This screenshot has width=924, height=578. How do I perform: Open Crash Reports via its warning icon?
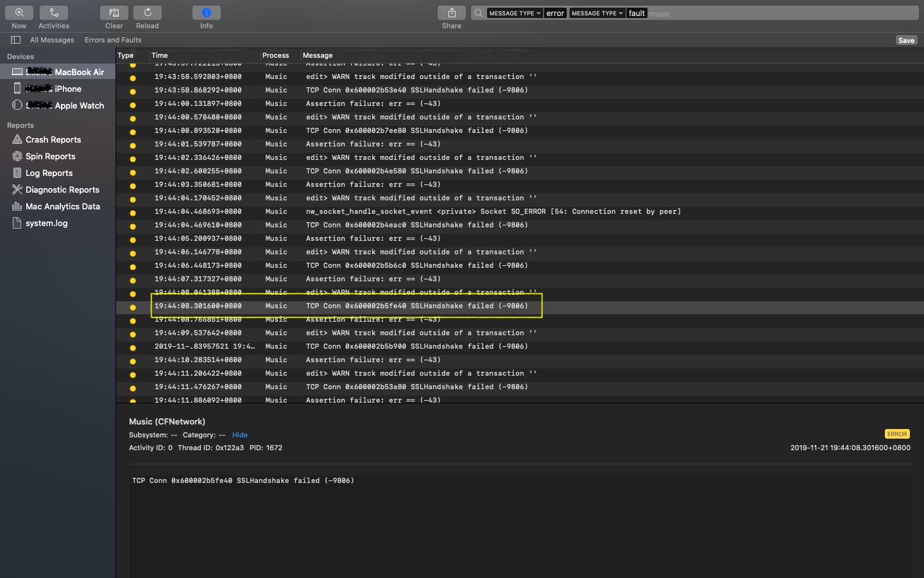[17, 139]
